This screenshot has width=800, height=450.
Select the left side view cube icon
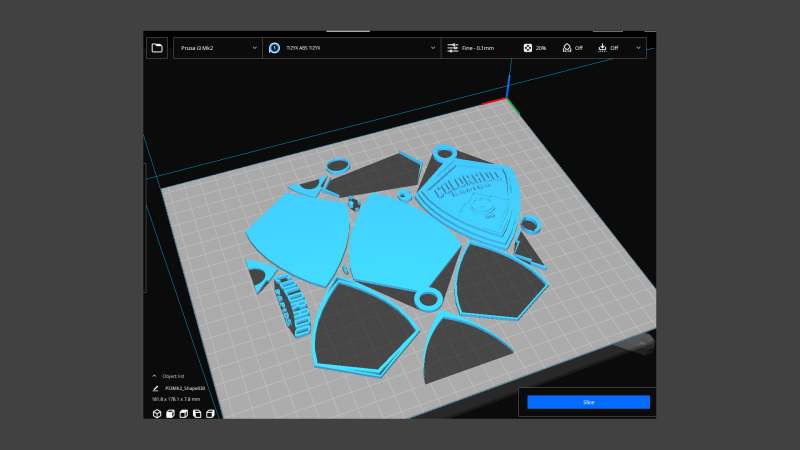point(196,413)
